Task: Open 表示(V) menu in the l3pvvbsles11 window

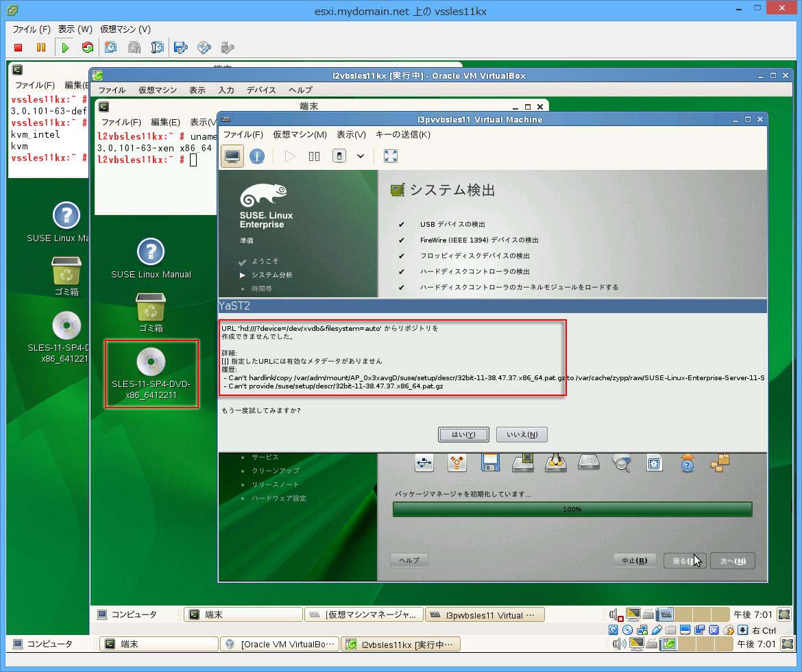Action: click(352, 134)
